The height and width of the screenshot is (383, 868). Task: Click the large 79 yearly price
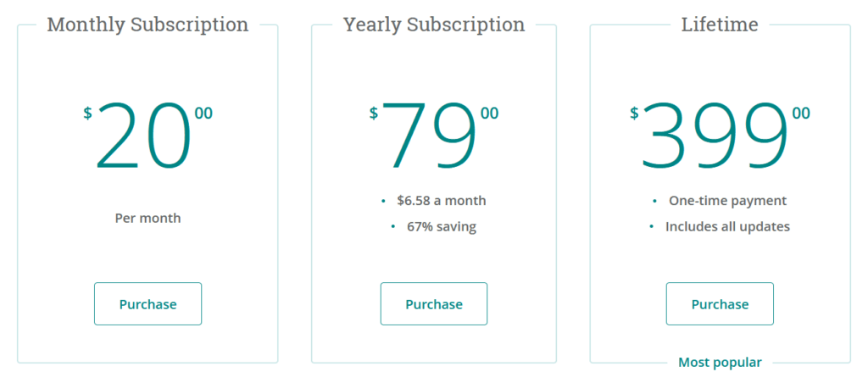(429, 136)
